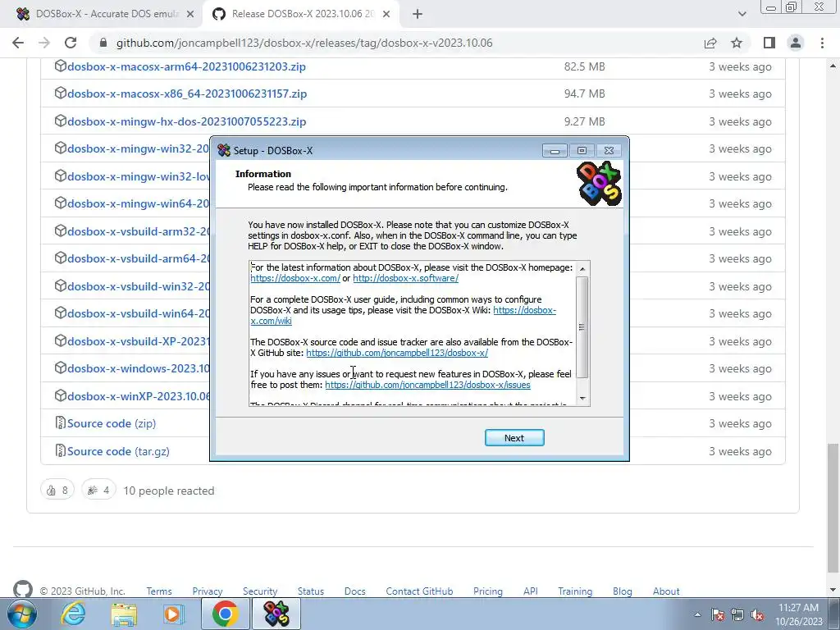Open the DOSBox-X GitHub site link
The height and width of the screenshot is (630, 840).
(397, 353)
